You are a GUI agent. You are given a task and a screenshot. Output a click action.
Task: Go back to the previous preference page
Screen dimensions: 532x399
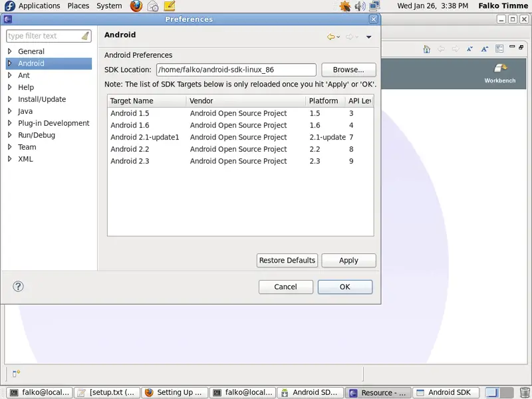pyautogui.click(x=331, y=37)
